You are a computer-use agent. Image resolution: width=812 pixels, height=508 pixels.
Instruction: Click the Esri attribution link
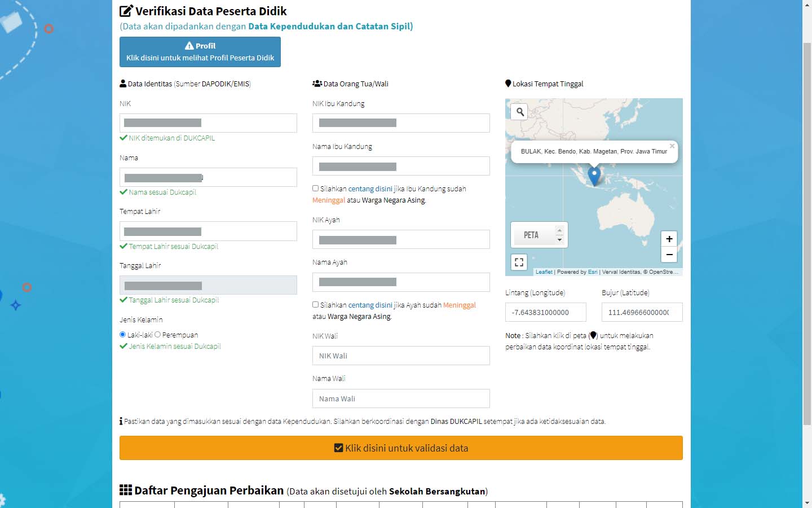tap(593, 272)
